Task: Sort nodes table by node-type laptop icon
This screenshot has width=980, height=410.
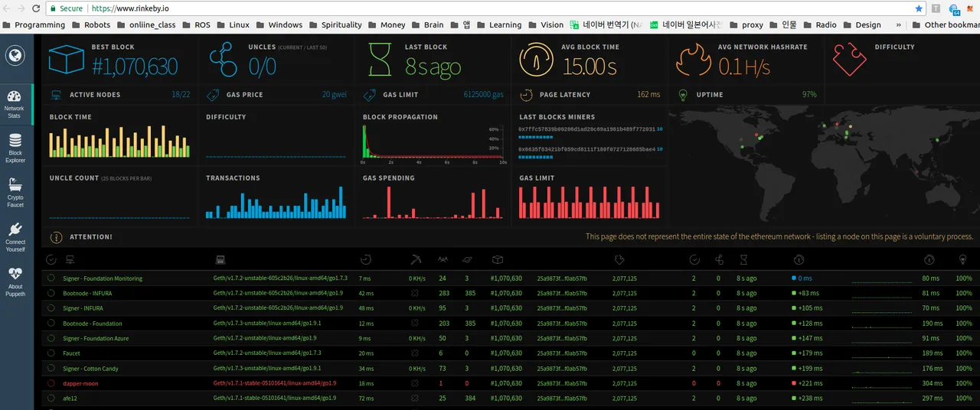Action: click(x=220, y=260)
